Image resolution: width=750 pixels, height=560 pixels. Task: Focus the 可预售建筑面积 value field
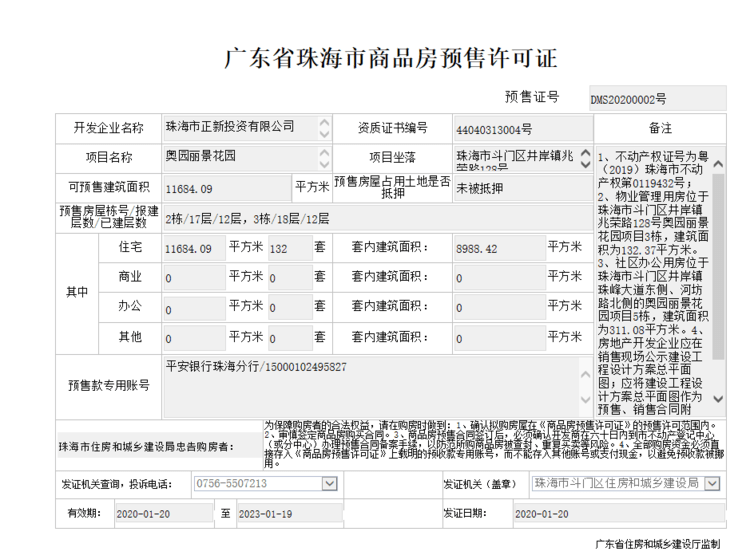coord(226,188)
